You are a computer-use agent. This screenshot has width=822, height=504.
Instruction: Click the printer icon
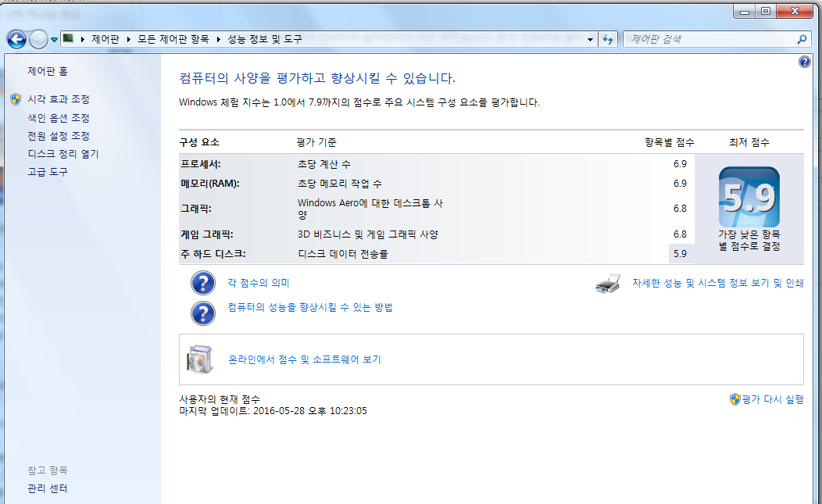(608, 283)
